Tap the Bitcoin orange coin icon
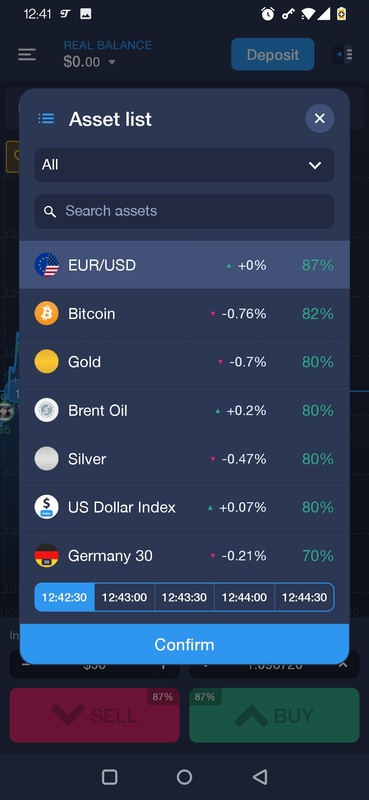369x800 pixels. click(x=46, y=313)
